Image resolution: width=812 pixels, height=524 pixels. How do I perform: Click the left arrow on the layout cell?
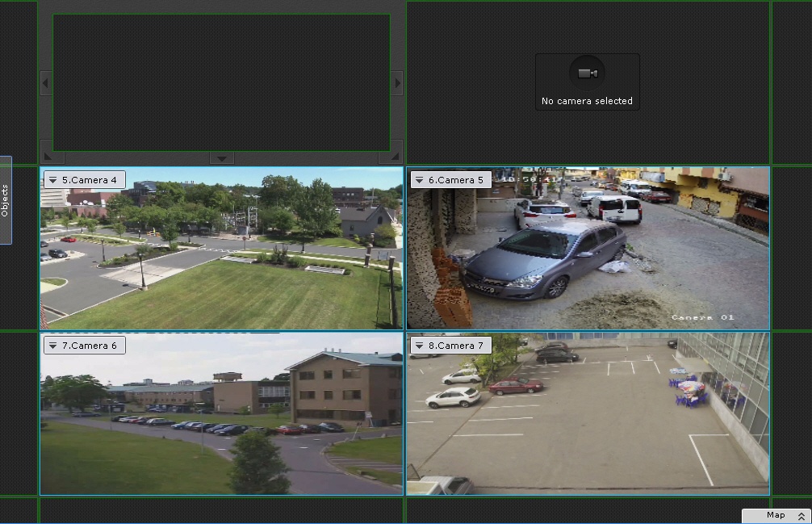pyautogui.click(x=46, y=82)
